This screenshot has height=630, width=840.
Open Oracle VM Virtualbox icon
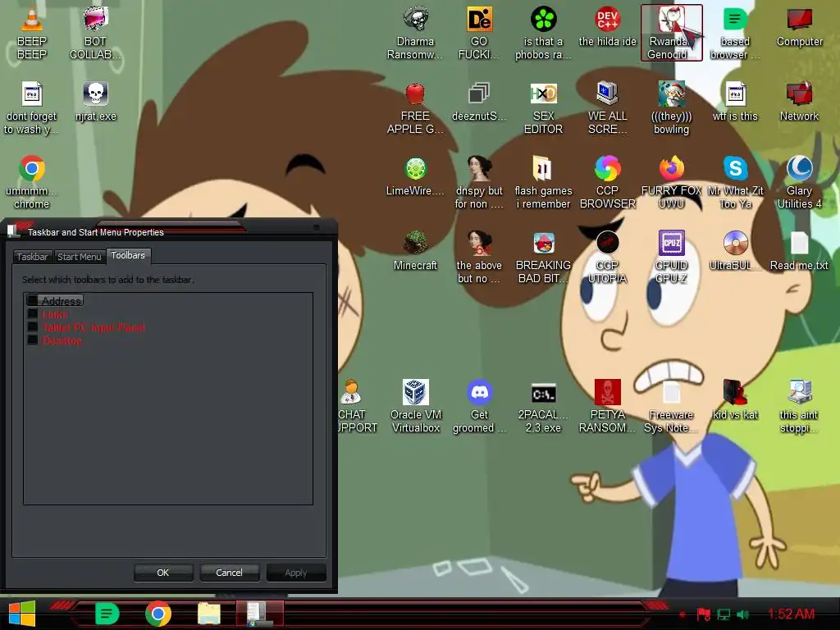coord(415,406)
